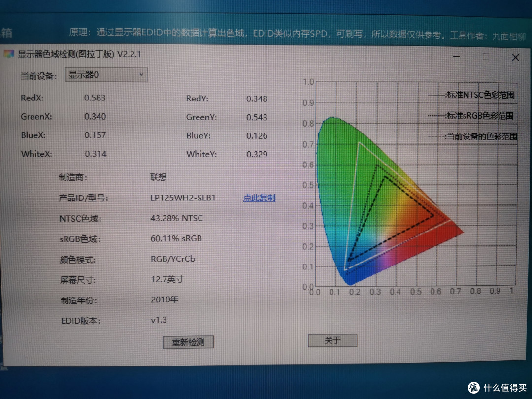Click the 2010年 manufacture year value
The height and width of the screenshot is (399, 532).
coord(165,299)
